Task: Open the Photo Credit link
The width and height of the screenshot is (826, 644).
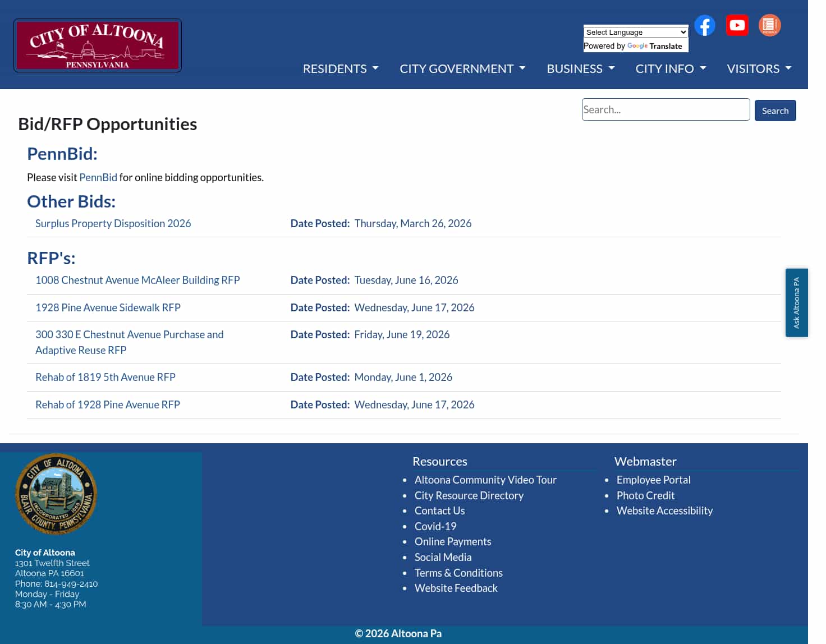Action: 646,495
